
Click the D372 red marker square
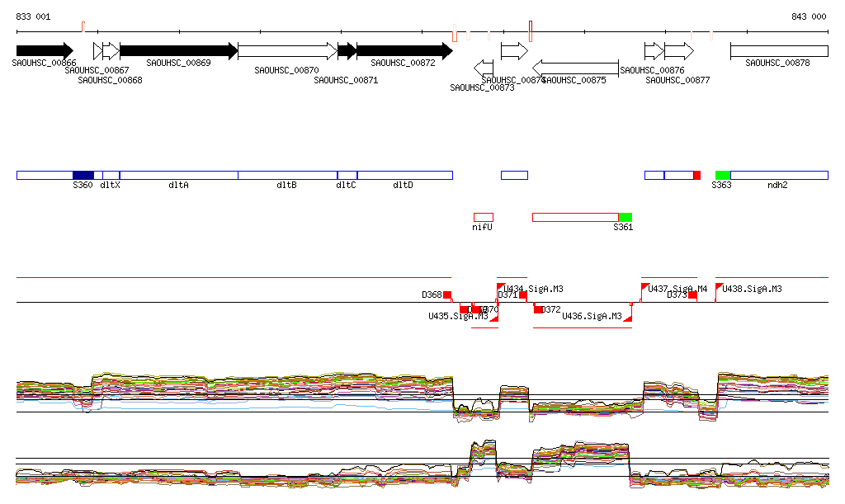pyautogui.click(x=538, y=309)
